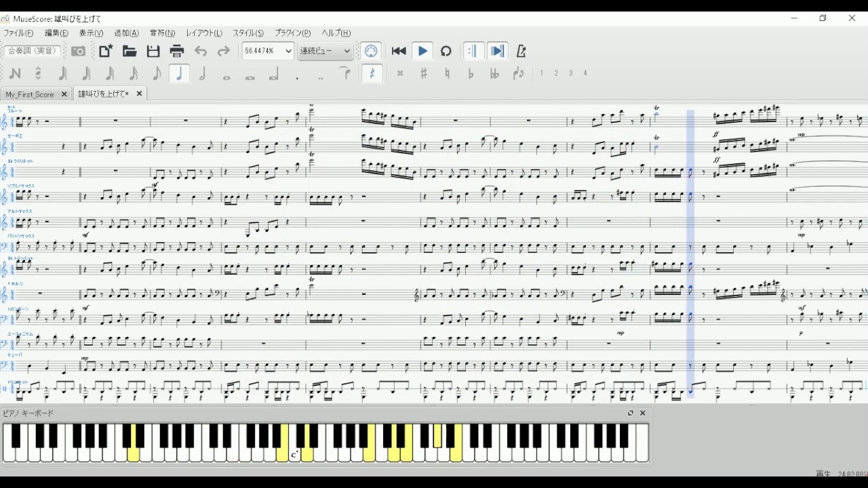Toggle pan score during playback
Screen dimensions: 868x488
pos(497,51)
